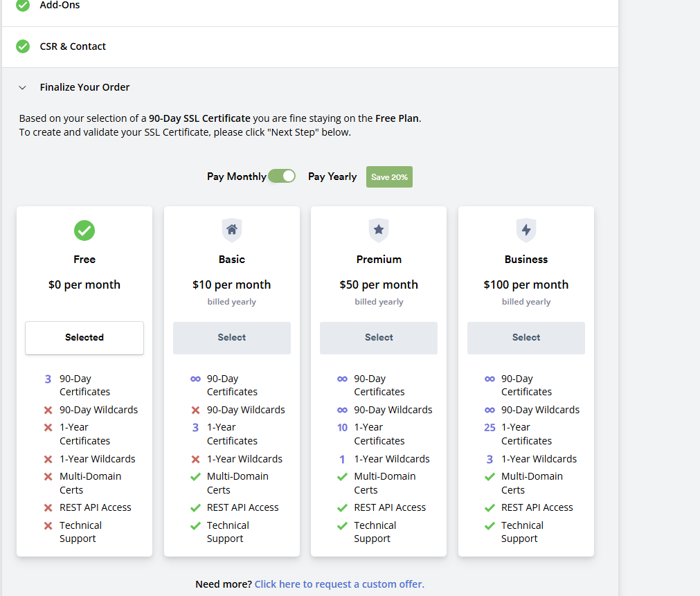Select the Business plan

526,338
